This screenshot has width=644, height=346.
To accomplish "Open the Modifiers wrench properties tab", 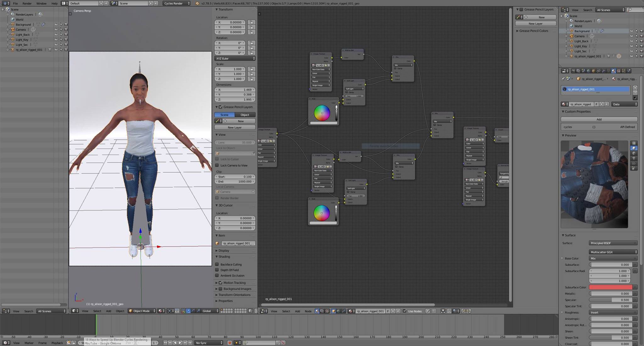I will click(603, 71).
